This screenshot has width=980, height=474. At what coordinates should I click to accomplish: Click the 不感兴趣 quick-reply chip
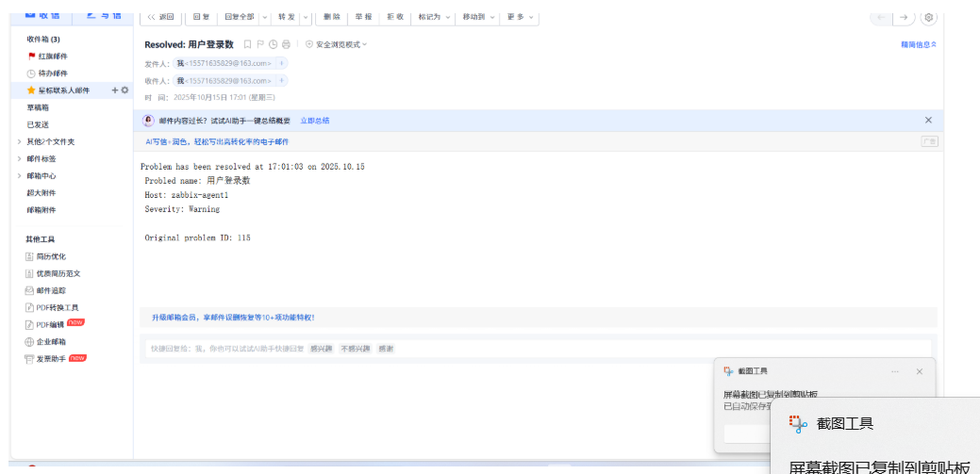coord(356,349)
